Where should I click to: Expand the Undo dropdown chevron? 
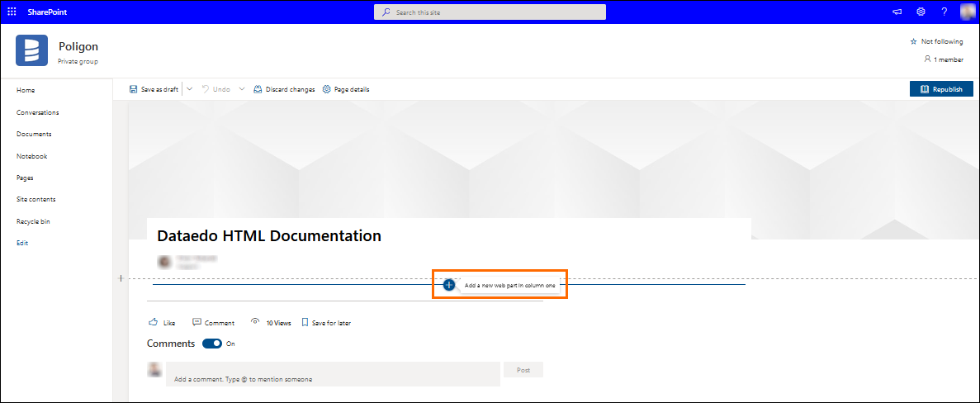[x=242, y=89]
